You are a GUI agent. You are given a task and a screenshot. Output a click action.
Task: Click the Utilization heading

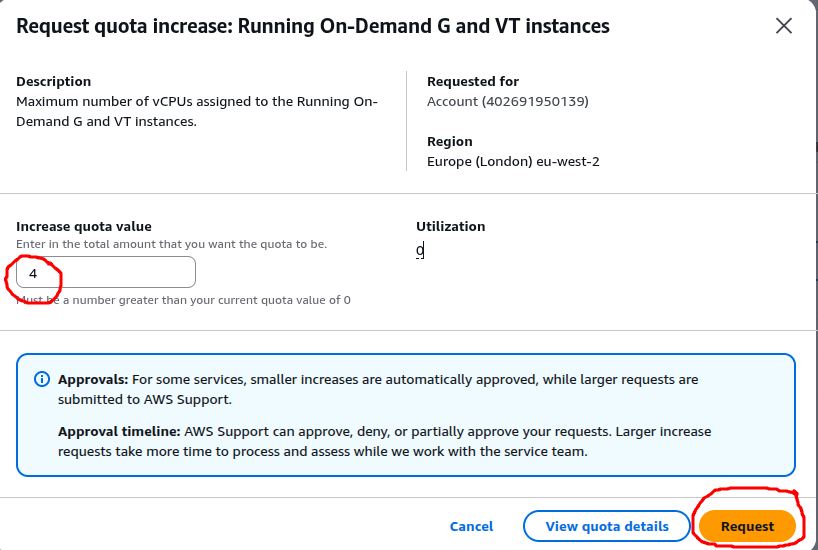click(450, 227)
